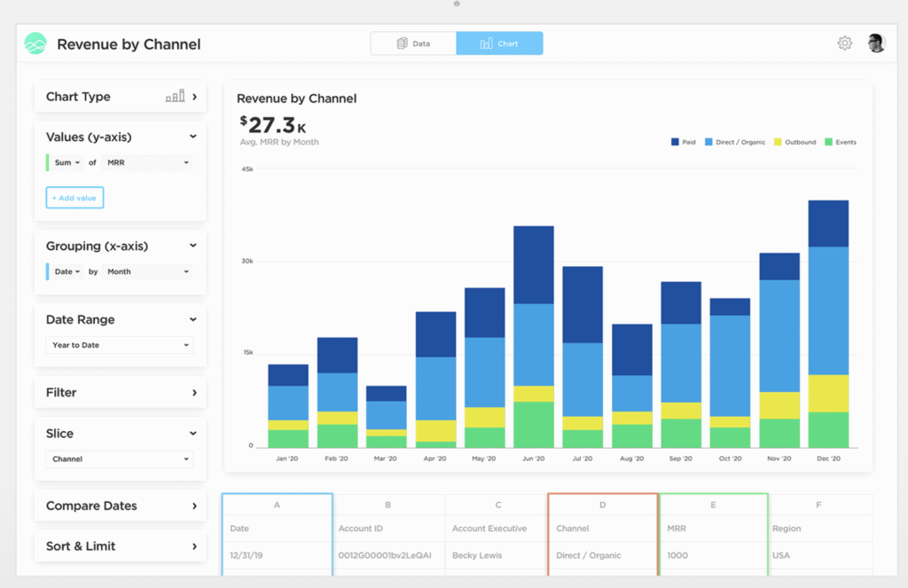Screen dimensions: 908x588
Task: Collapse the Values (y-axis) section
Action: 192,137
